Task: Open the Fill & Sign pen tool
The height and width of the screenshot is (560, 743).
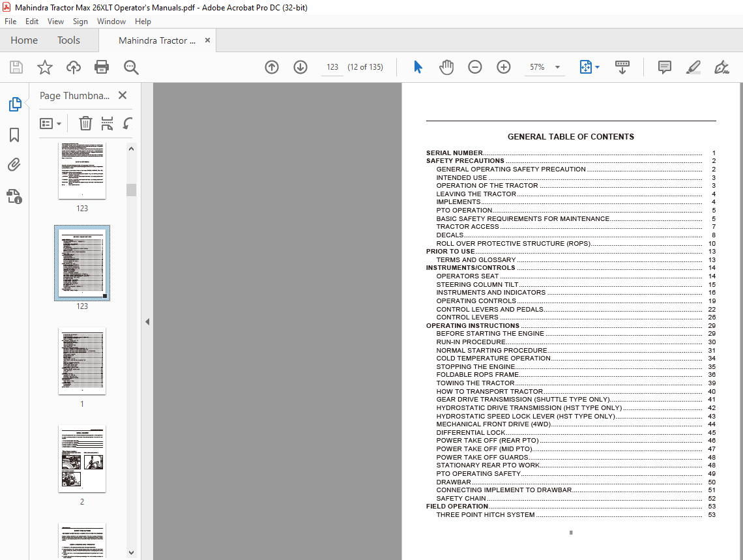Action: point(721,67)
